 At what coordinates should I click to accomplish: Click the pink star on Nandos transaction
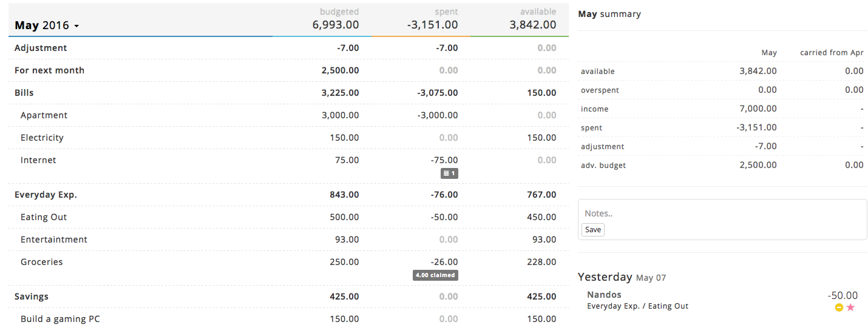[x=850, y=307]
